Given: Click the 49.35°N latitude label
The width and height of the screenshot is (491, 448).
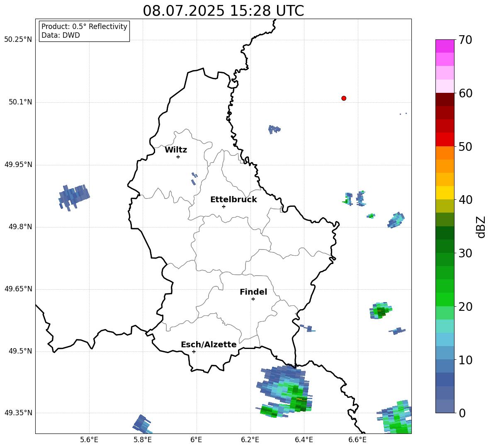Looking at the screenshot, I should (18, 413).
